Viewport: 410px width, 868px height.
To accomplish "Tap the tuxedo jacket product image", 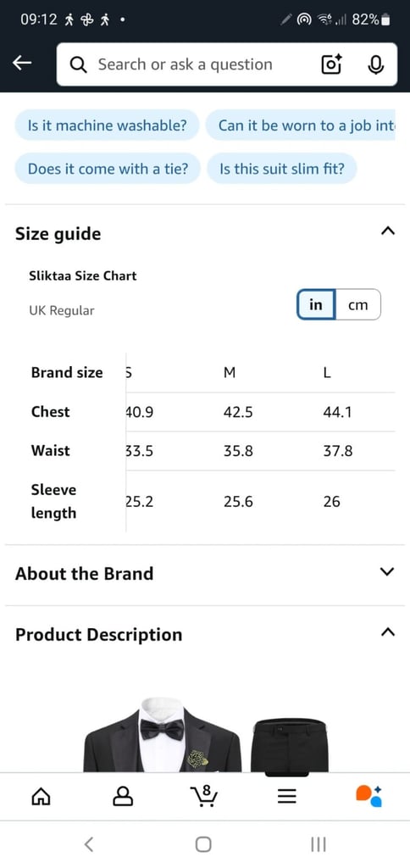I will [162, 735].
